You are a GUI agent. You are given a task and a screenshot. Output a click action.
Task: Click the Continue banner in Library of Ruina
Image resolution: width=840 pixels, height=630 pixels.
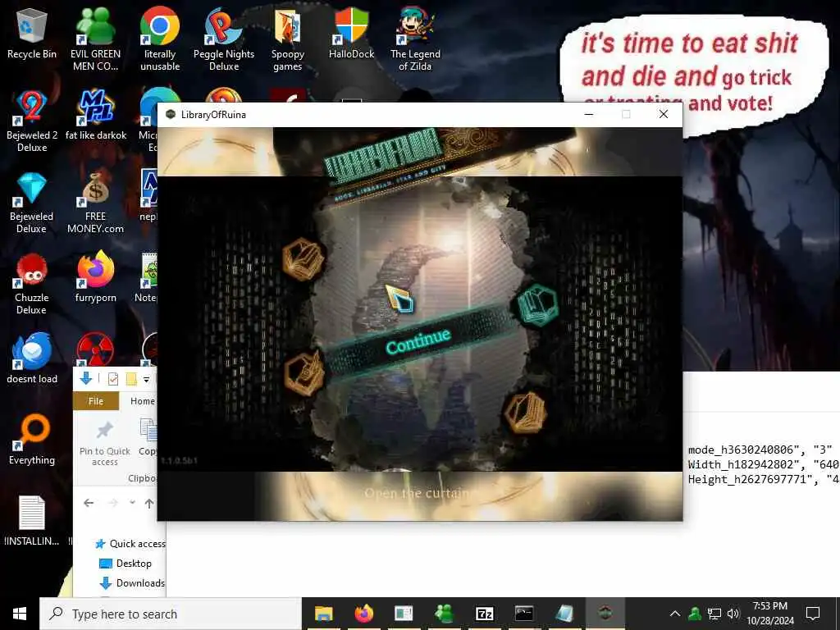(418, 343)
